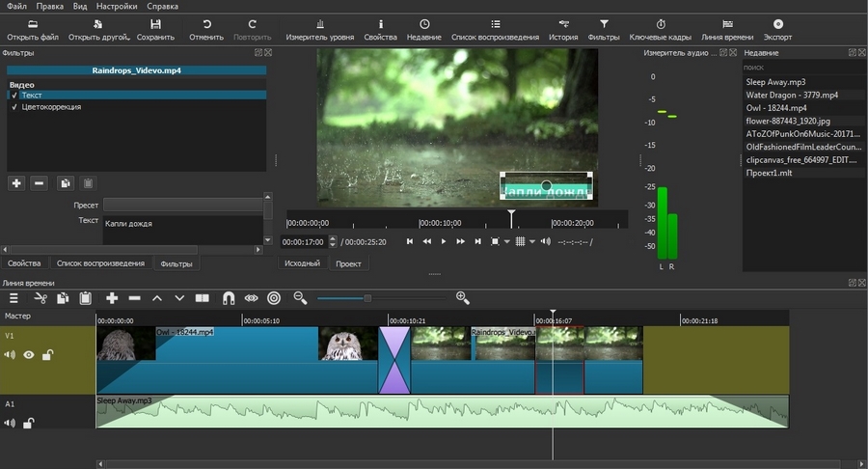Open Свойства from main toolbar
This screenshot has height=469, width=868.
point(380,30)
